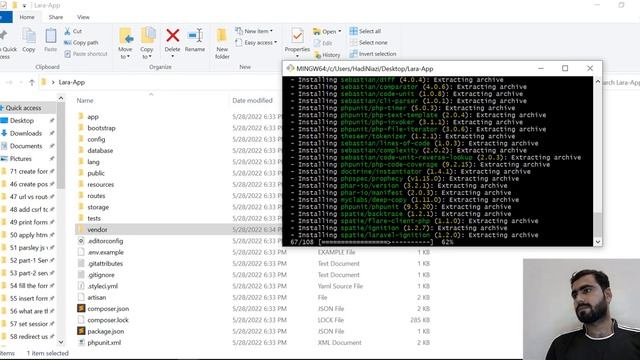640x360 pixels.
Task: Open the Home ribbon tab
Action: tap(27, 17)
